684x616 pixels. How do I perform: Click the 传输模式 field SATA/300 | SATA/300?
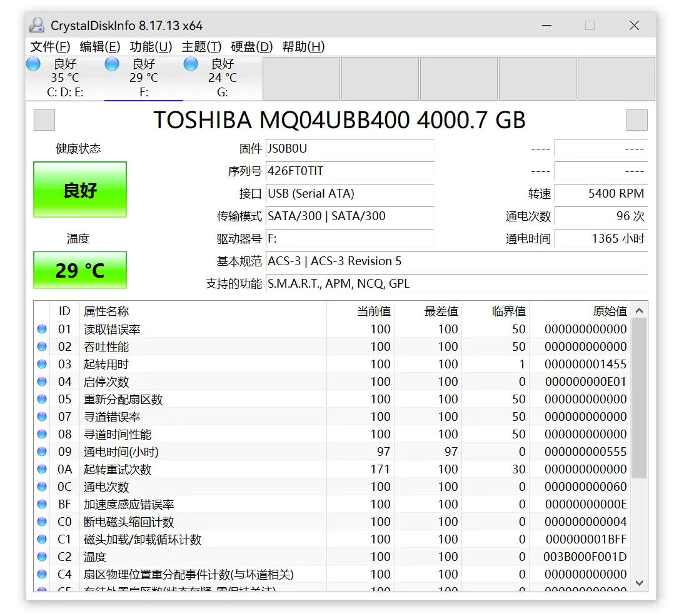(x=350, y=216)
